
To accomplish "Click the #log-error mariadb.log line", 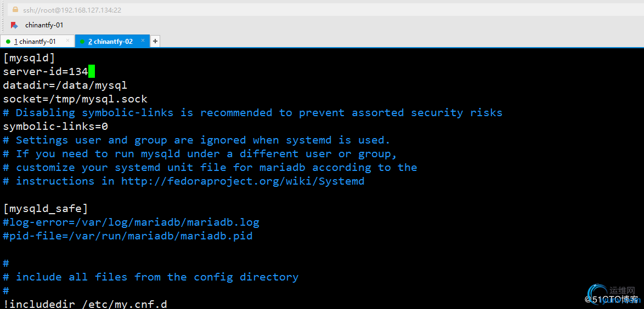I will (131, 222).
